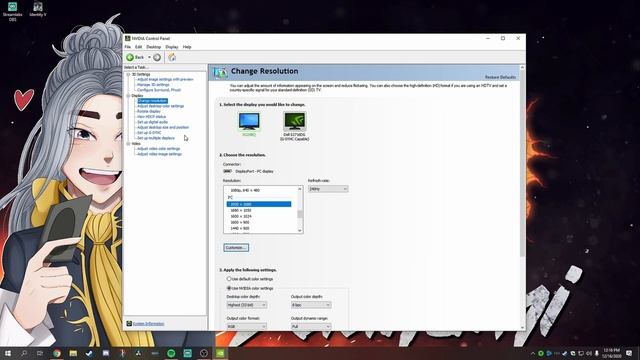Image resolution: width=640 pixels, height=360 pixels.
Task: Open the File menu
Action: 128,47
